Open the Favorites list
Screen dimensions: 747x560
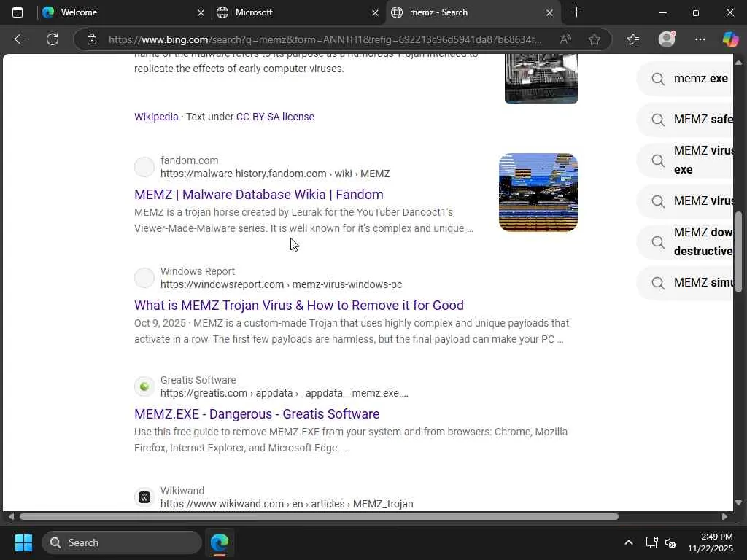click(x=633, y=39)
